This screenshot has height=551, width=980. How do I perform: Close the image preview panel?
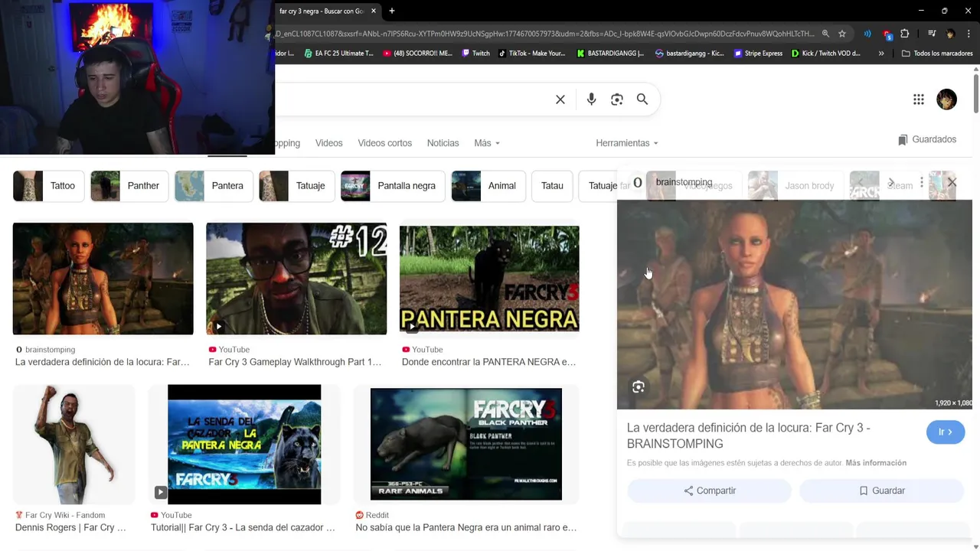952,182
